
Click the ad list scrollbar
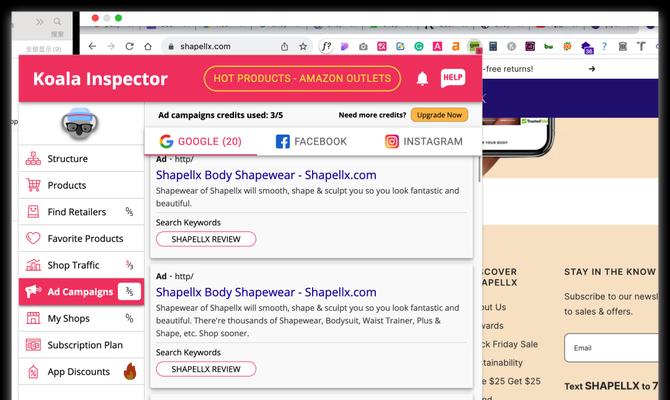click(x=479, y=168)
